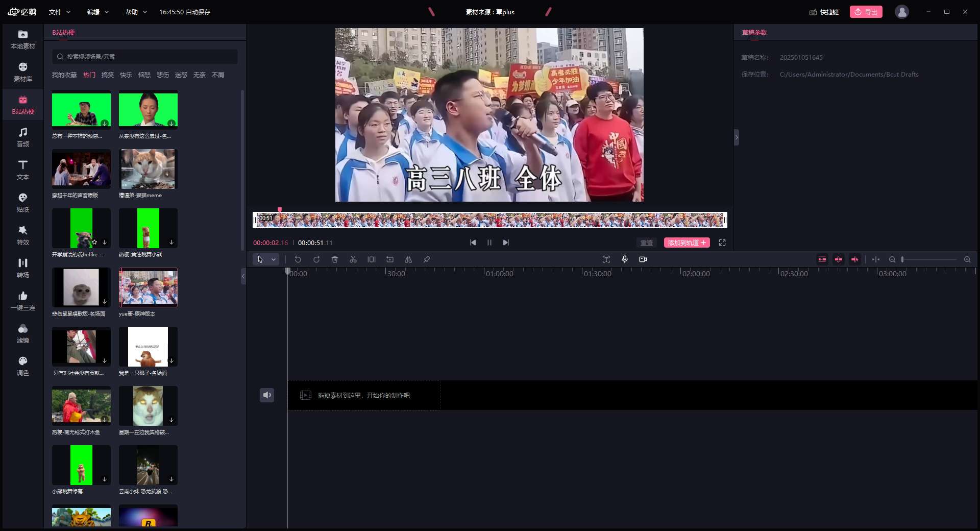This screenshot has height=531, width=980.
Task: Click the timeline zoom-out magnifier icon
Action: click(892, 259)
